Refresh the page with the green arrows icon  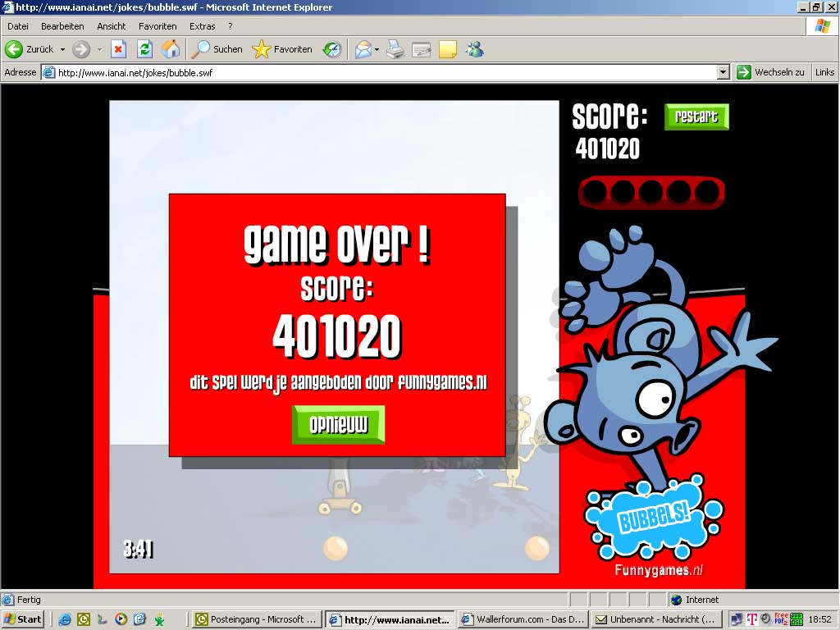(144, 49)
